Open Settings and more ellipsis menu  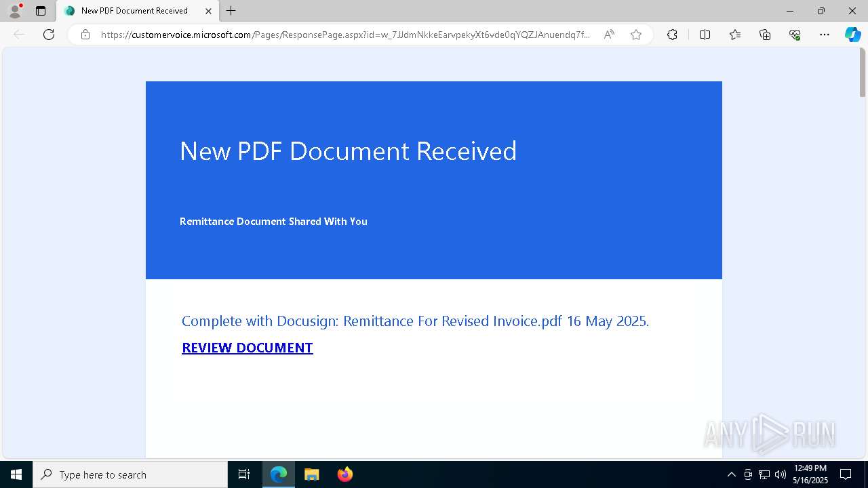pyautogui.click(x=825, y=35)
